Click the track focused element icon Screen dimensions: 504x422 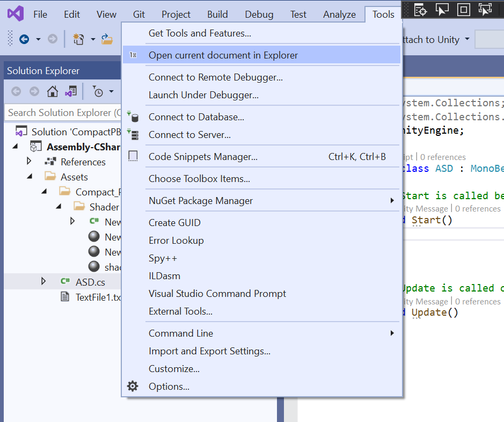(x=485, y=9)
